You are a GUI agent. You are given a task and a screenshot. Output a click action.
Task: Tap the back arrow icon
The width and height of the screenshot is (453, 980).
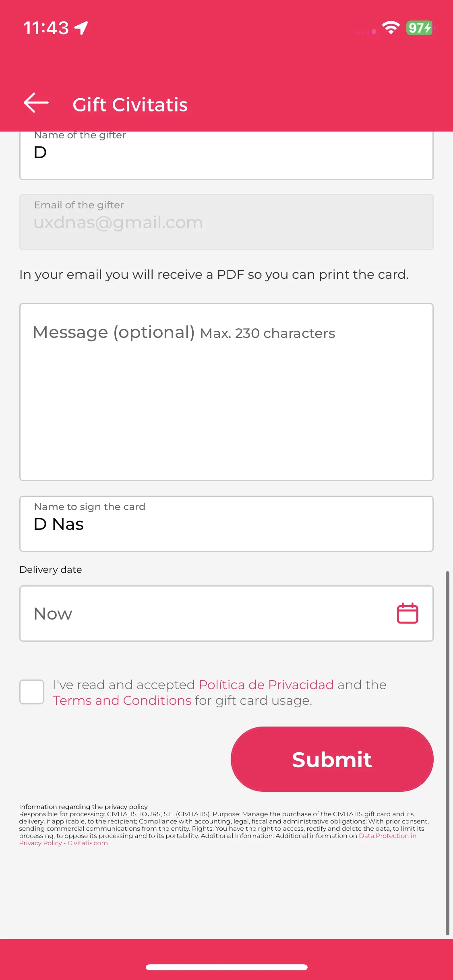(36, 103)
